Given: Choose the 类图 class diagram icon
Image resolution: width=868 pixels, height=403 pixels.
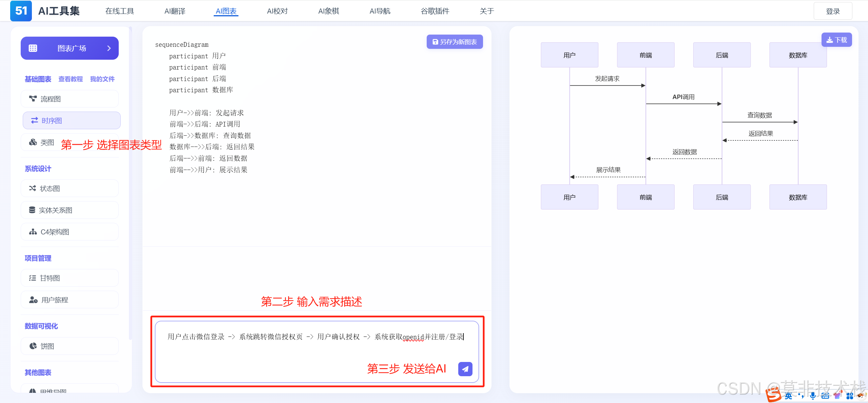Looking at the screenshot, I should pyautogui.click(x=33, y=142).
